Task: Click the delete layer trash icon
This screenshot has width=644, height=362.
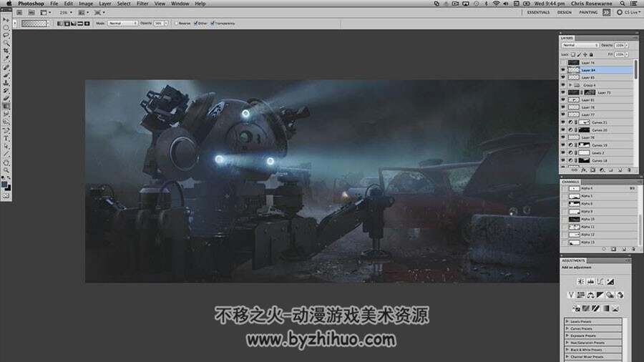Action: tap(629, 170)
